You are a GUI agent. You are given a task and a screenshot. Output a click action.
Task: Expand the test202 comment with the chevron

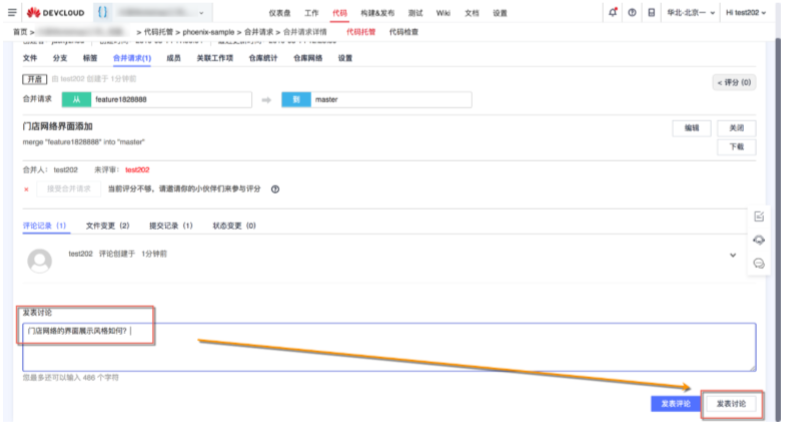(733, 255)
